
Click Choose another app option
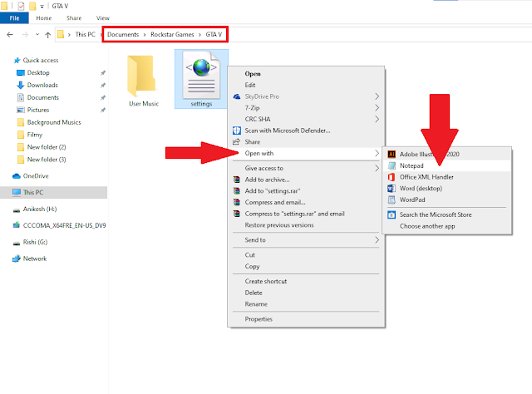tap(447, 226)
